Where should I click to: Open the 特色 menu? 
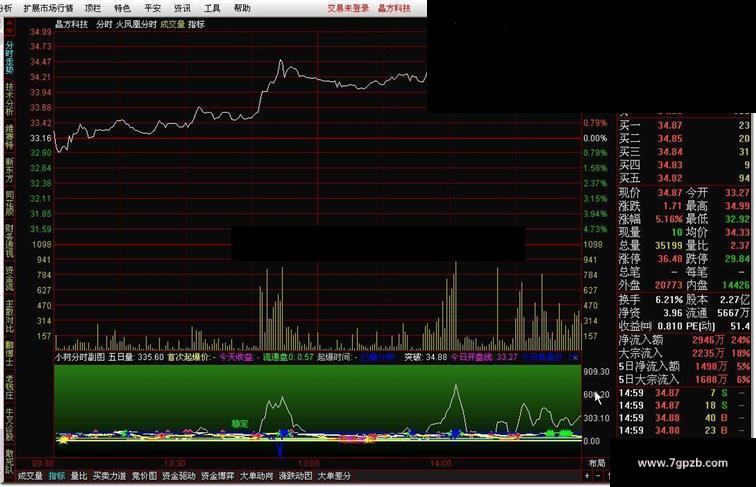[x=122, y=8]
